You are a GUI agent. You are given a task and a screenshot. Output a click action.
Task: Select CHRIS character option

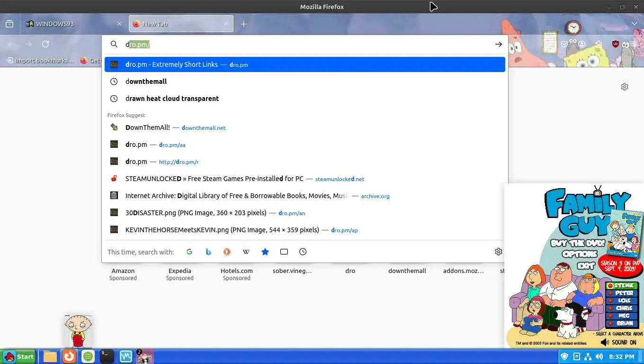click(x=623, y=309)
